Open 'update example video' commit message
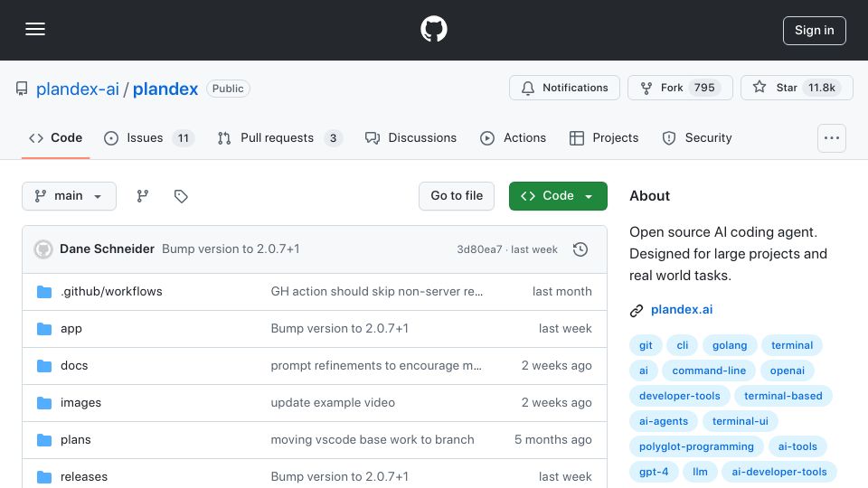868x488 pixels. click(x=333, y=403)
